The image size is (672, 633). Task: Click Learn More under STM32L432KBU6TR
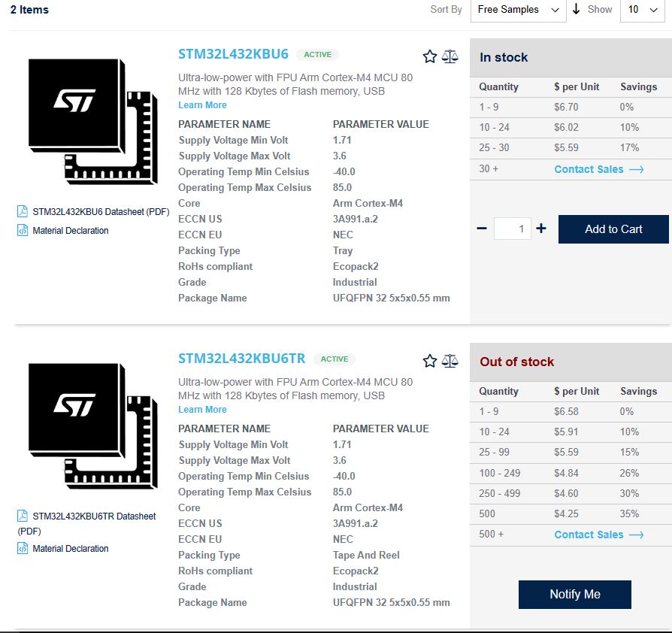click(202, 409)
